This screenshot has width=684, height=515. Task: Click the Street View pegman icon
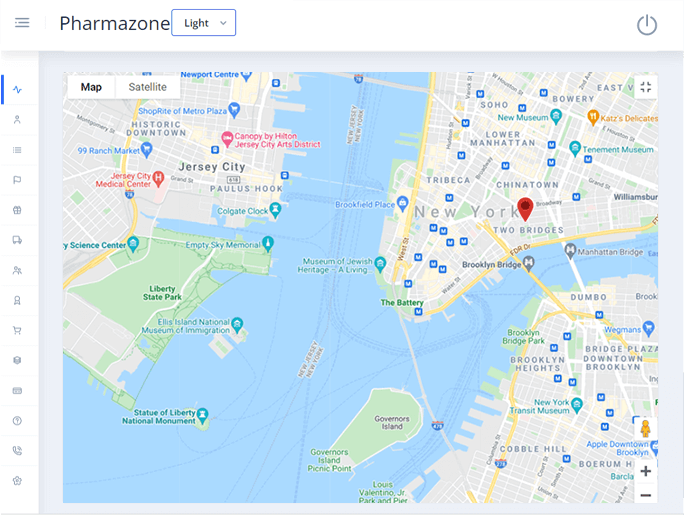[x=646, y=429]
